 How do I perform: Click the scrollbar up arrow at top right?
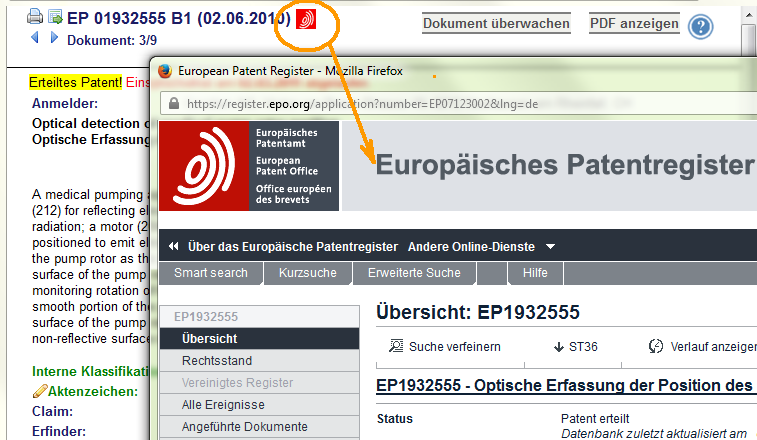[x=749, y=15]
